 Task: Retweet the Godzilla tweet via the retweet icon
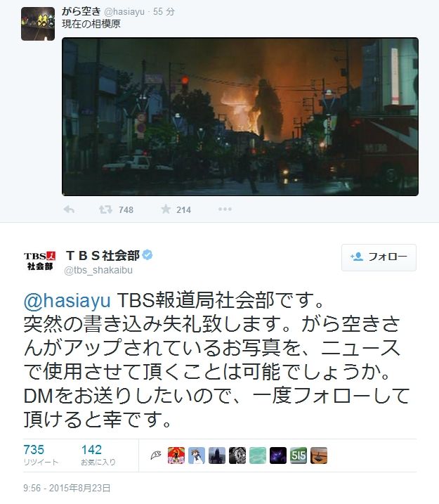coord(105,209)
